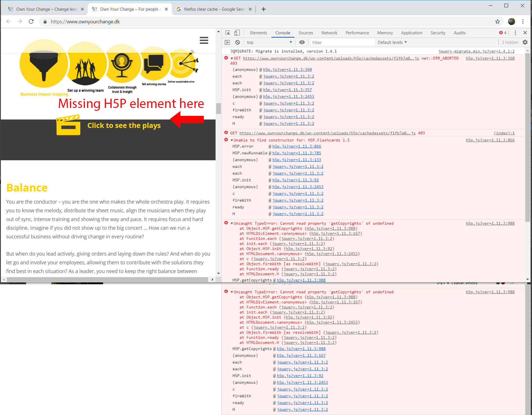Open the hamburger menu on the webpage

[x=204, y=40]
